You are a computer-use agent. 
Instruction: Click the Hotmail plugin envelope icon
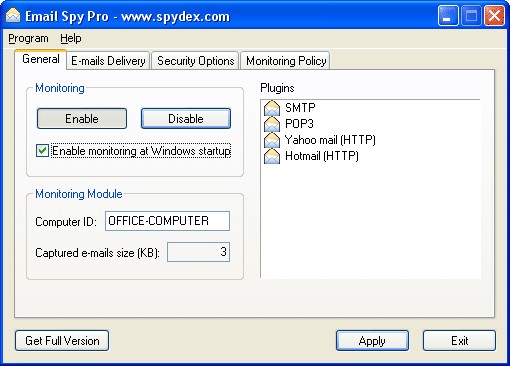(x=272, y=156)
